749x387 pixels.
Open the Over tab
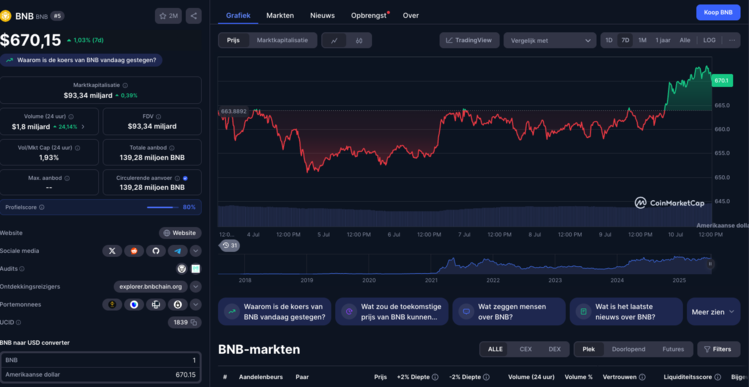pos(411,15)
